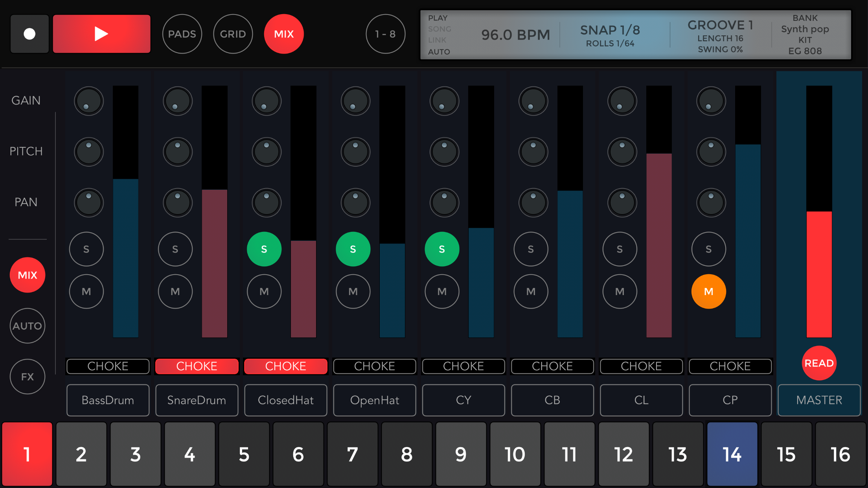Click the BassDrum gain knob
Image resolution: width=868 pixels, height=488 pixels.
tap(89, 101)
